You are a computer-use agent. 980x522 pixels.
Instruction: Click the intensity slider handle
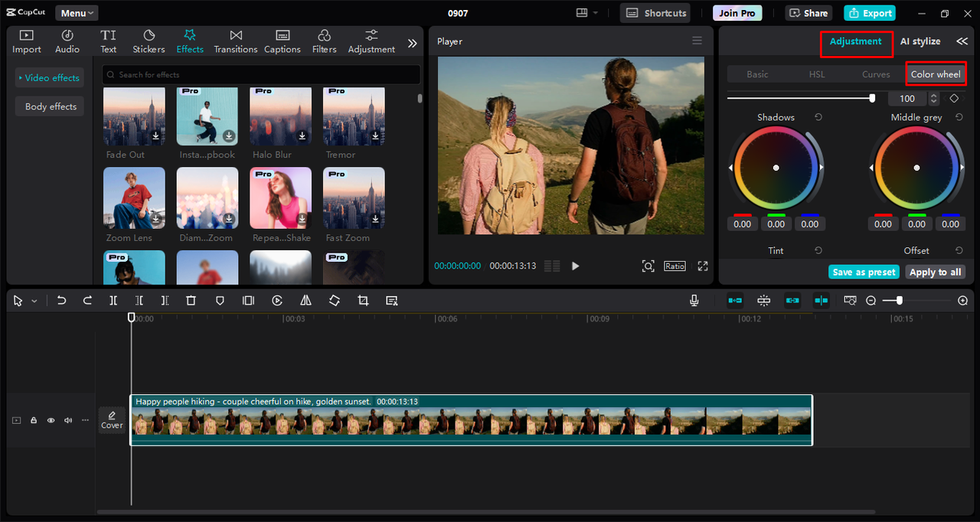pos(872,98)
